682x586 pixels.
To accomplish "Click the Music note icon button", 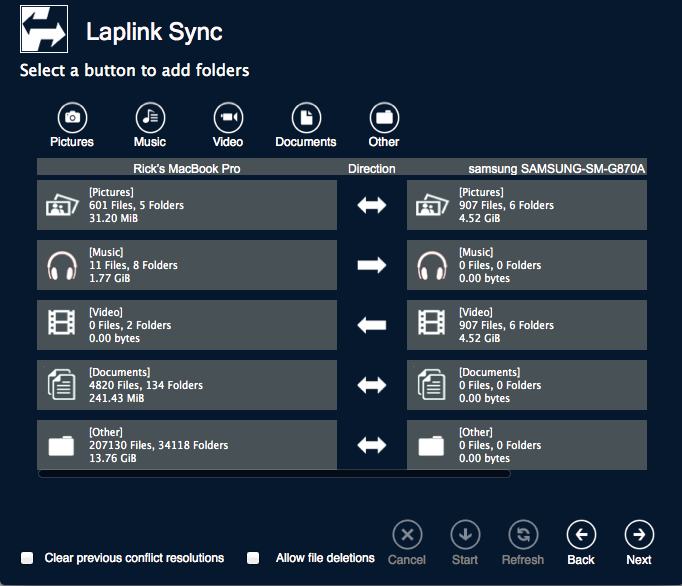I will pos(150,117).
